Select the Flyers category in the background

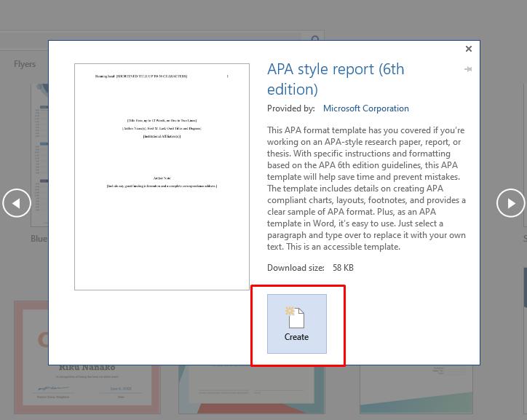pyautogui.click(x=25, y=64)
